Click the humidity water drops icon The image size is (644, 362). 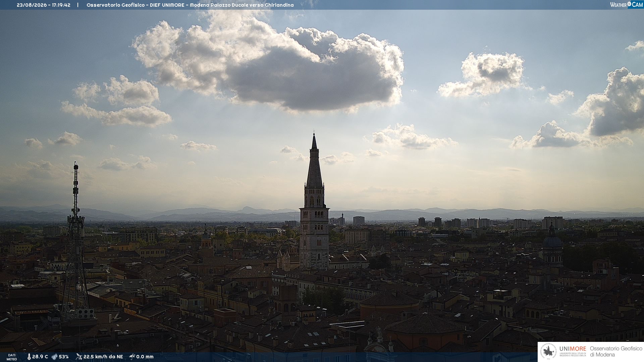(54, 357)
